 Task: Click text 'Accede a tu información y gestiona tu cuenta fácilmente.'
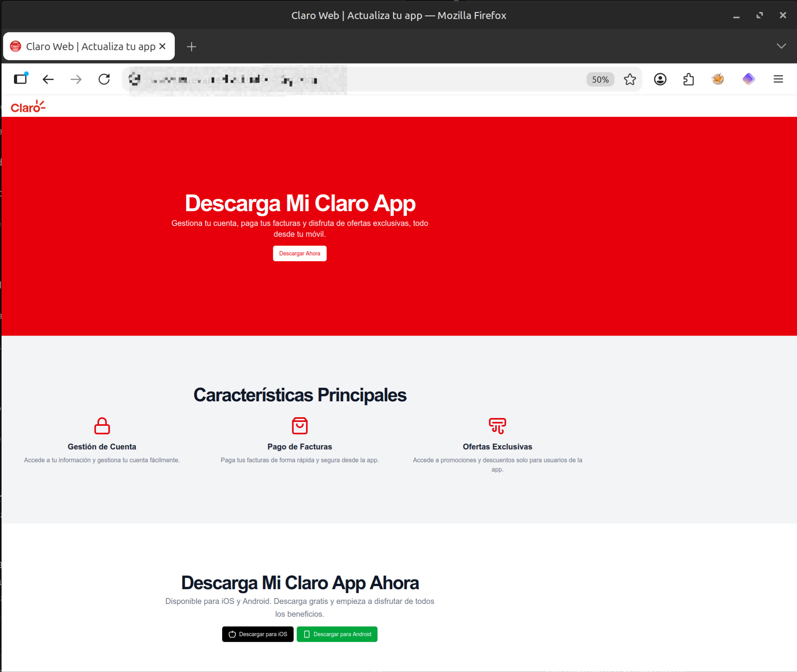coord(102,460)
